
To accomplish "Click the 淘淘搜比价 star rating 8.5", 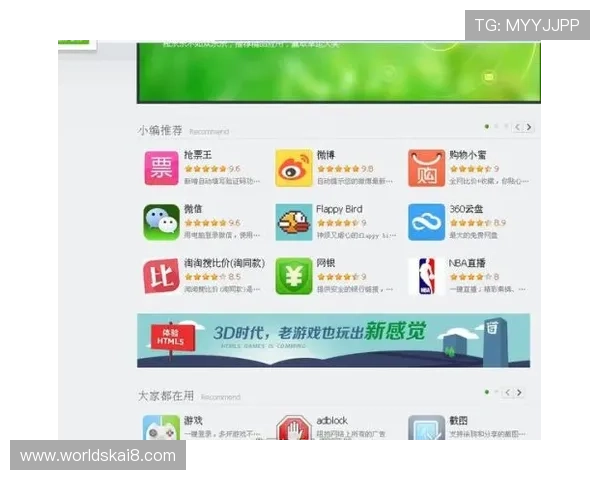I will pos(213,277).
